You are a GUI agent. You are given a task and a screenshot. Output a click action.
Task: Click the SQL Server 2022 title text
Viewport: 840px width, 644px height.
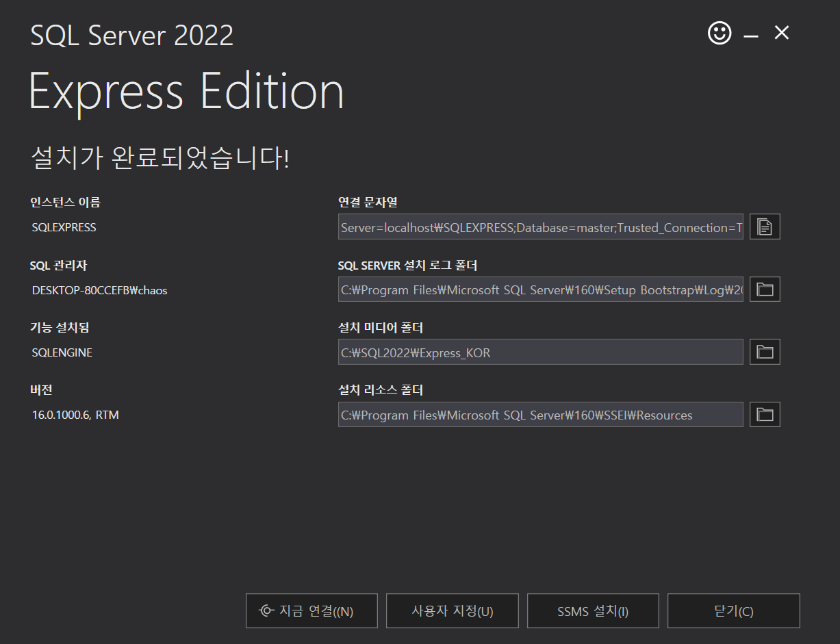coord(132,35)
